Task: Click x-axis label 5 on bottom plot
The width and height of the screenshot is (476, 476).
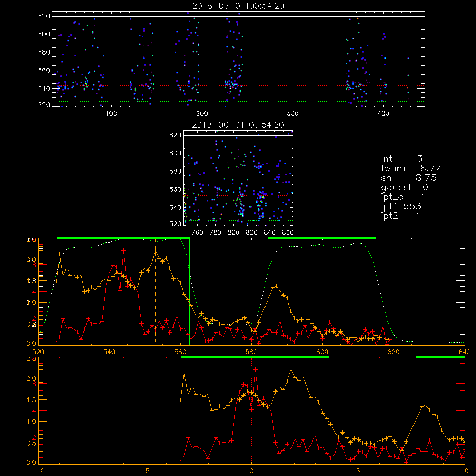Action: pyautogui.click(x=358, y=471)
